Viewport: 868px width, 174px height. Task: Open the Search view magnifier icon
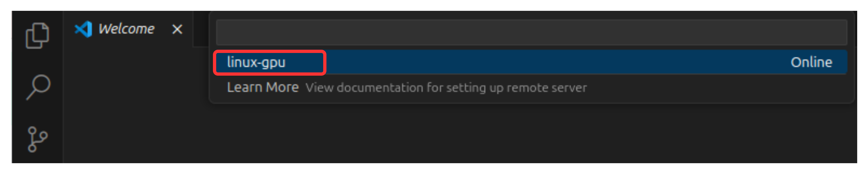point(38,87)
